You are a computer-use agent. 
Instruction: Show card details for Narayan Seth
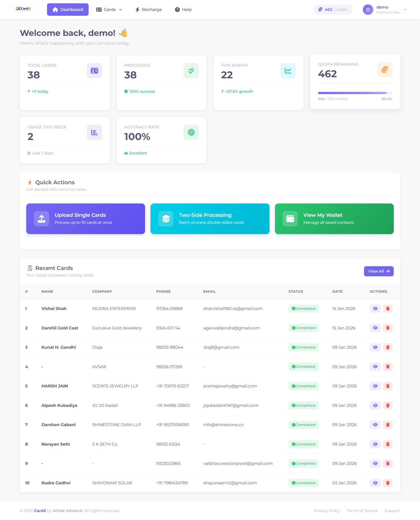[375, 444]
